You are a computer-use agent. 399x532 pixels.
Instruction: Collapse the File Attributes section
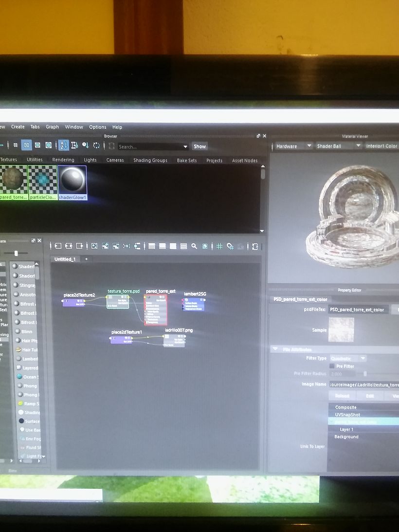275,349
